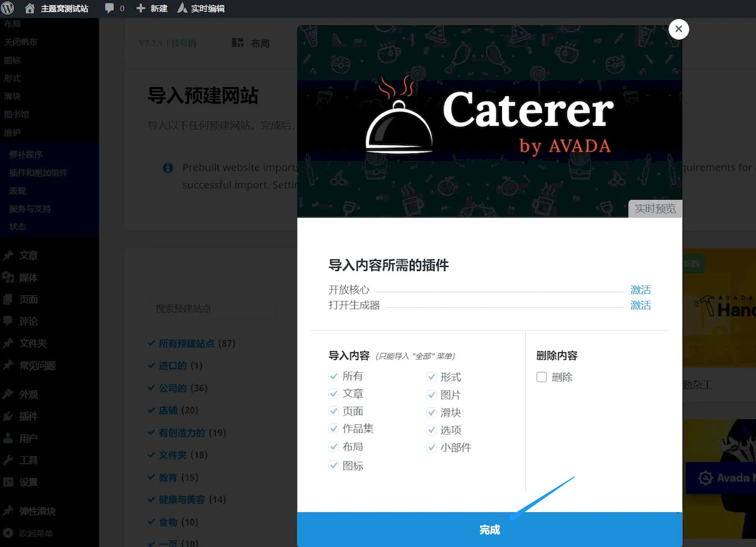Toggle the 文章 import checkbox

[333, 394]
